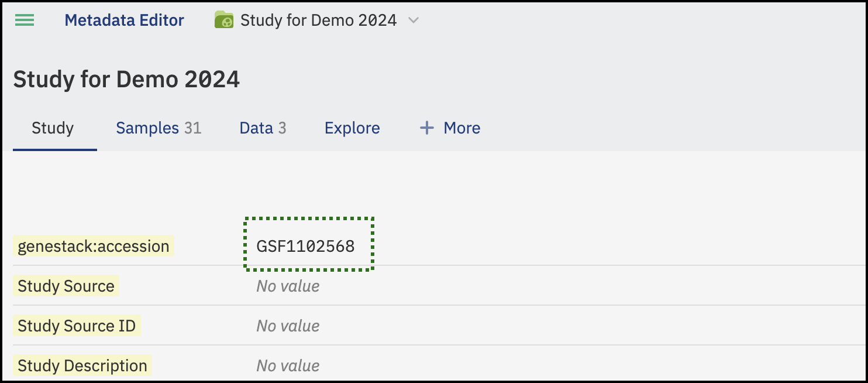Click the Study Description label
The width and height of the screenshot is (868, 383).
(82, 365)
